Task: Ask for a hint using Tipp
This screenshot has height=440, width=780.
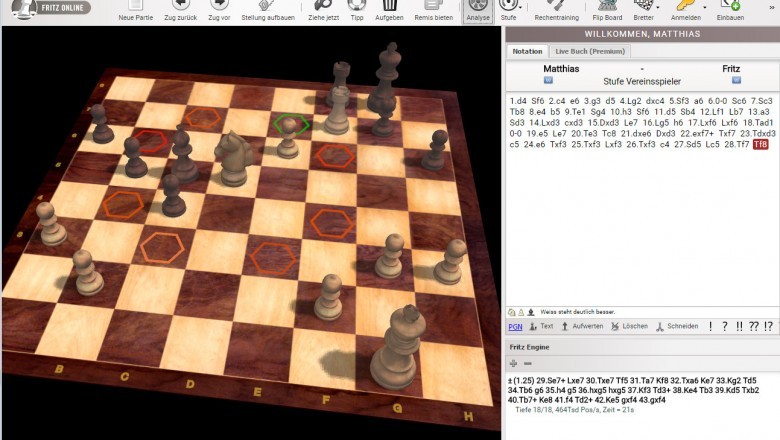Action: coord(357,11)
